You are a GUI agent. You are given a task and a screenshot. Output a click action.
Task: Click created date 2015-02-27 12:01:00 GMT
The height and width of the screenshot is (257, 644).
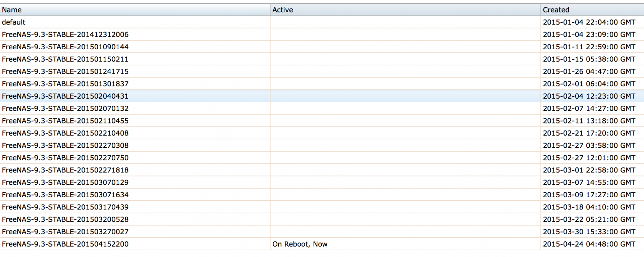point(589,158)
